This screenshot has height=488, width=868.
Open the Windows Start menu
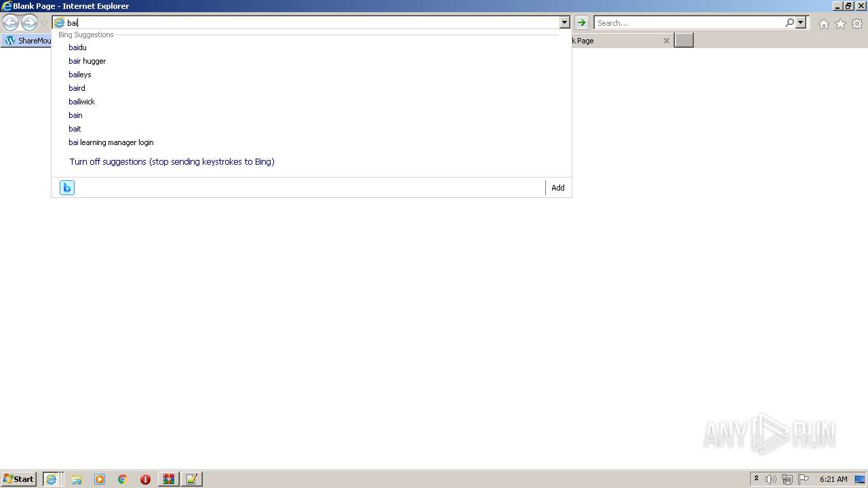tap(18, 479)
